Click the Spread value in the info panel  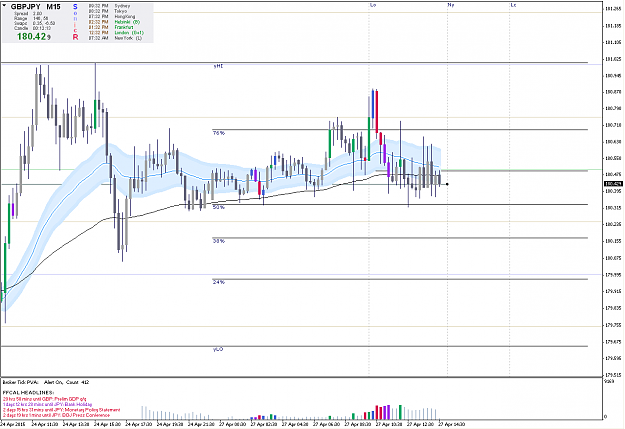(38, 14)
